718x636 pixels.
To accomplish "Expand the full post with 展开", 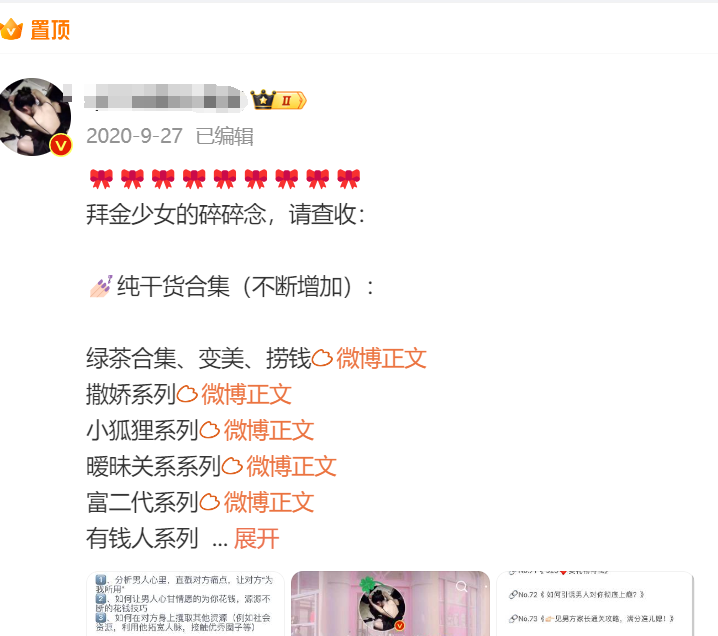I will point(256,538).
